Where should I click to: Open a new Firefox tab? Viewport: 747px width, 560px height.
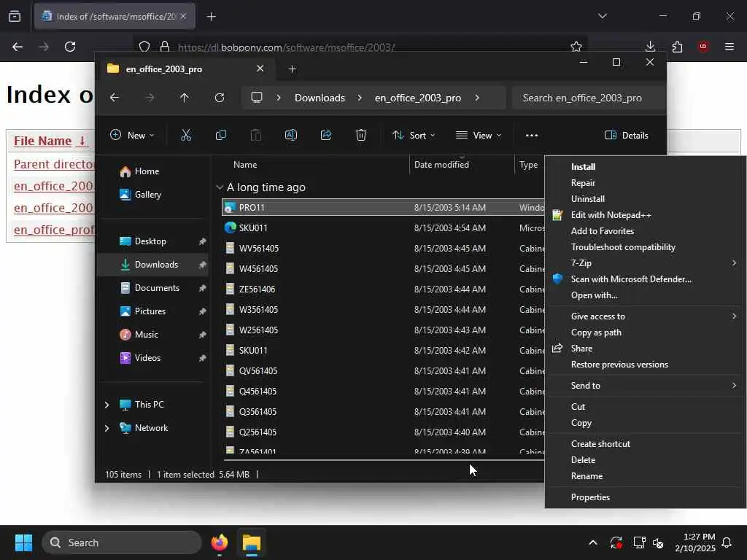click(211, 17)
